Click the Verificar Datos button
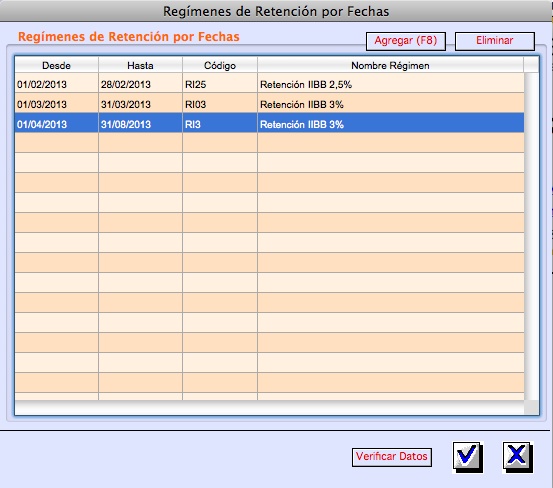553x488 pixels. click(392, 457)
